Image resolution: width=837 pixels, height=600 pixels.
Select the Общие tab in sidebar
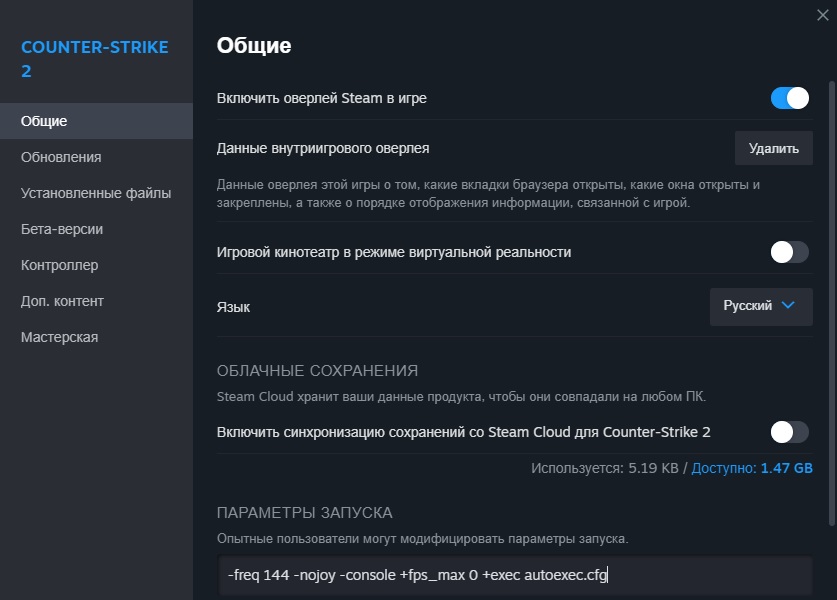(44, 121)
